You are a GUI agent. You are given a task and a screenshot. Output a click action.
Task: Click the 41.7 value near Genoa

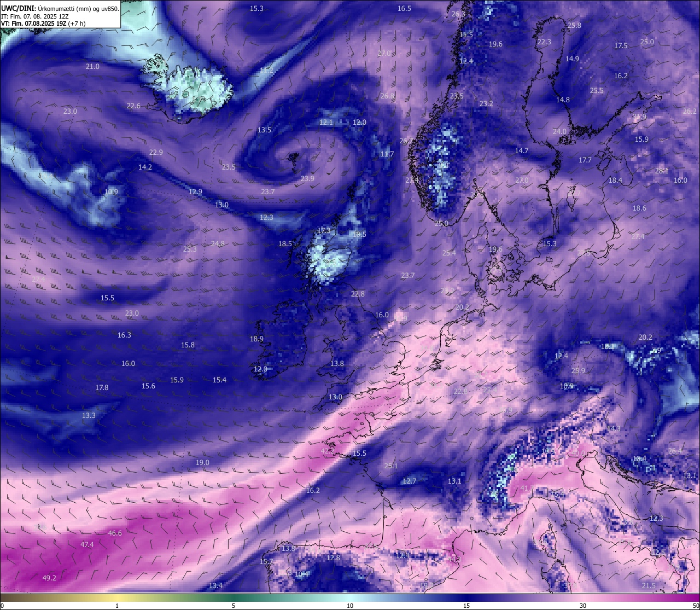pos(527,488)
